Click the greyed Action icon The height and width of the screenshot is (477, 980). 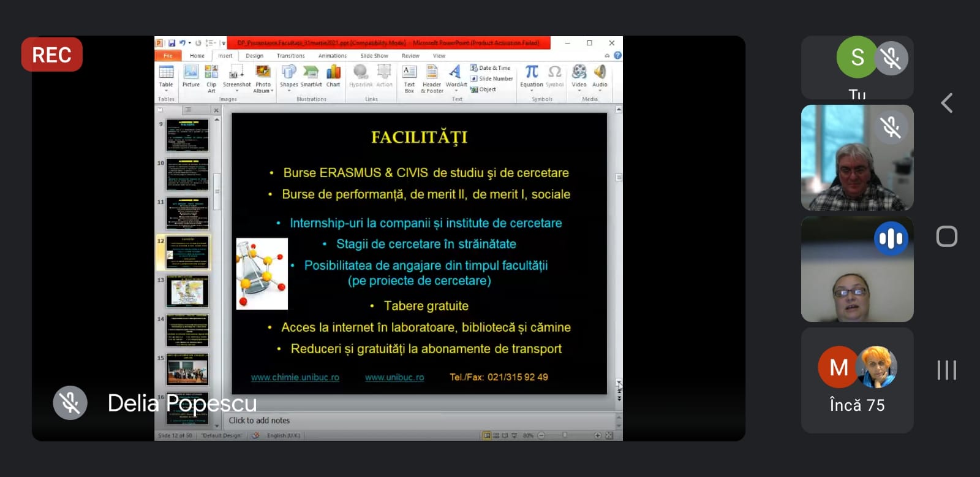pos(384,72)
